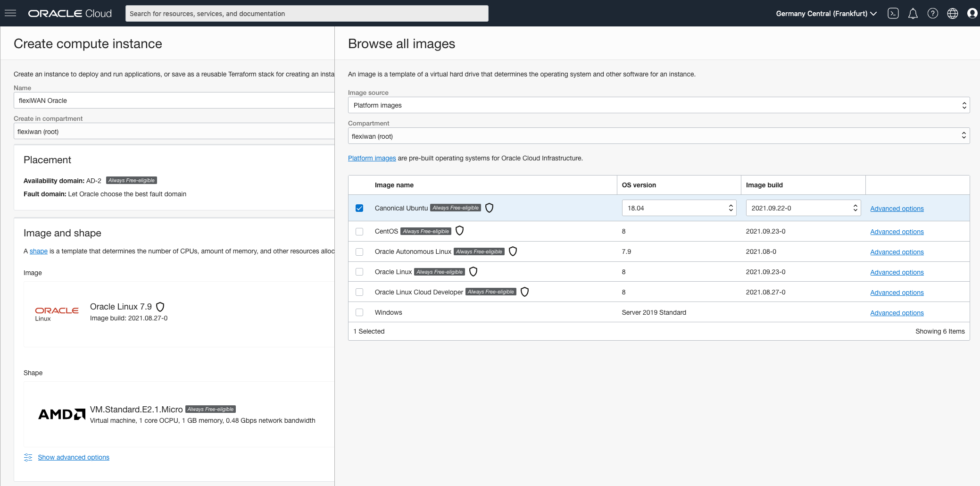Open the Ubuntu OS version 18.04 dropdown

(x=679, y=208)
